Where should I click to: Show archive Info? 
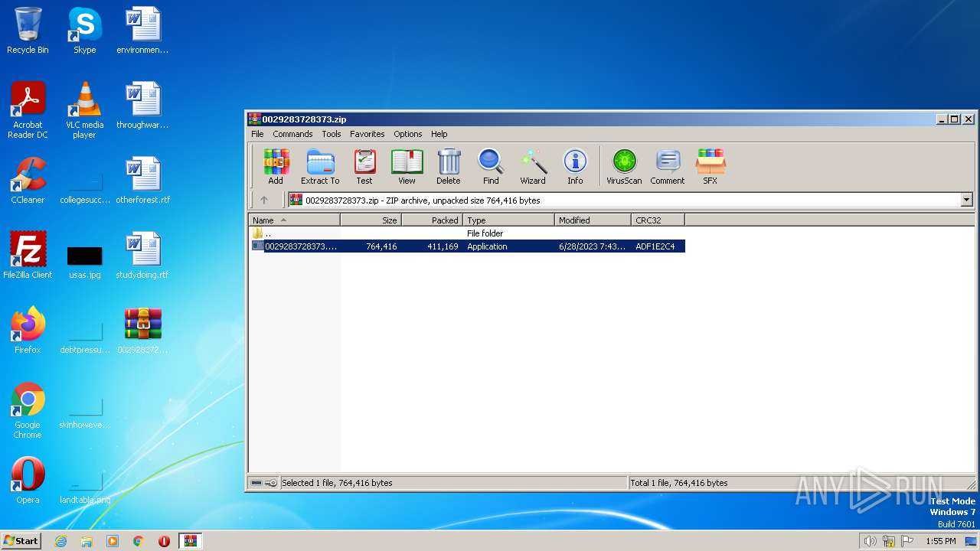(575, 167)
